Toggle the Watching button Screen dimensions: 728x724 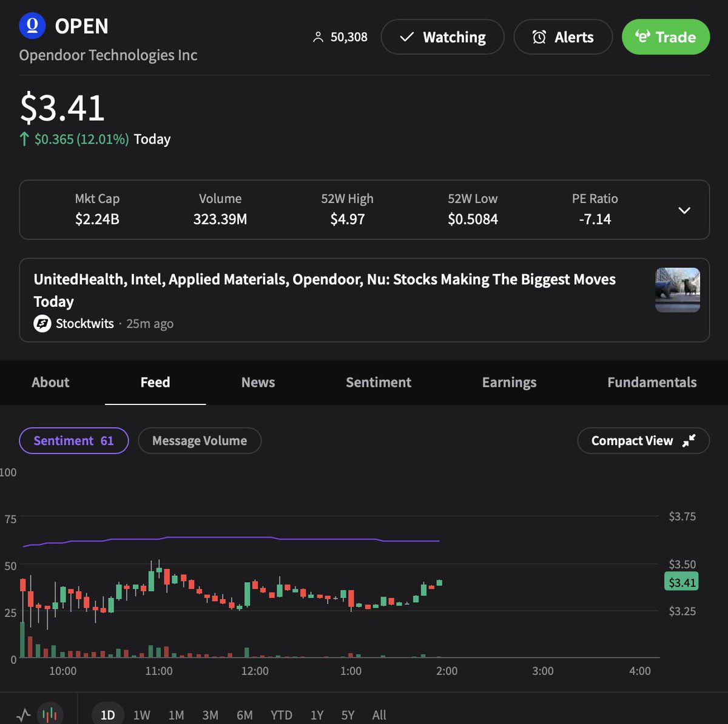pyautogui.click(x=442, y=37)
